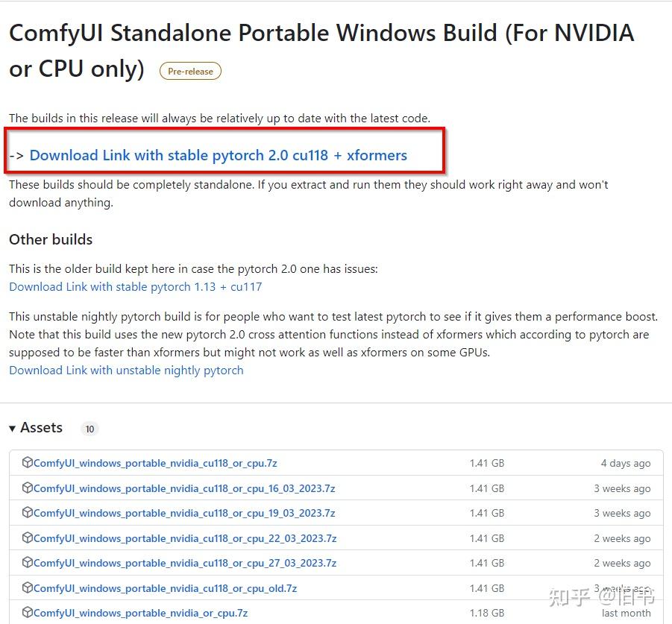Download ComfyUI_windows_portable_nvidia_cu118_or_cpu.7z file
The image size is (672, 624).
tap(155, 463)
